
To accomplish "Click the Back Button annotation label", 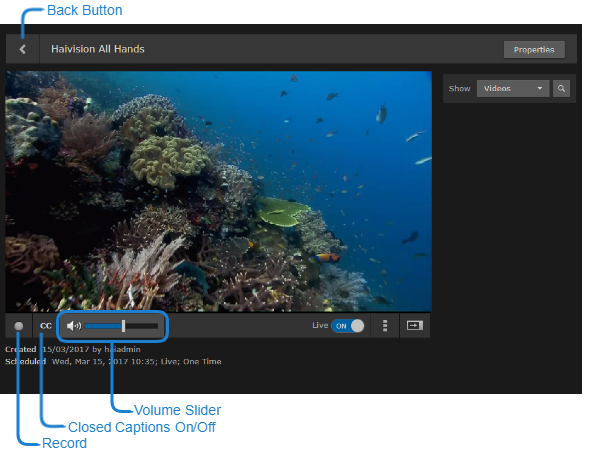I will tap(85, 10).
